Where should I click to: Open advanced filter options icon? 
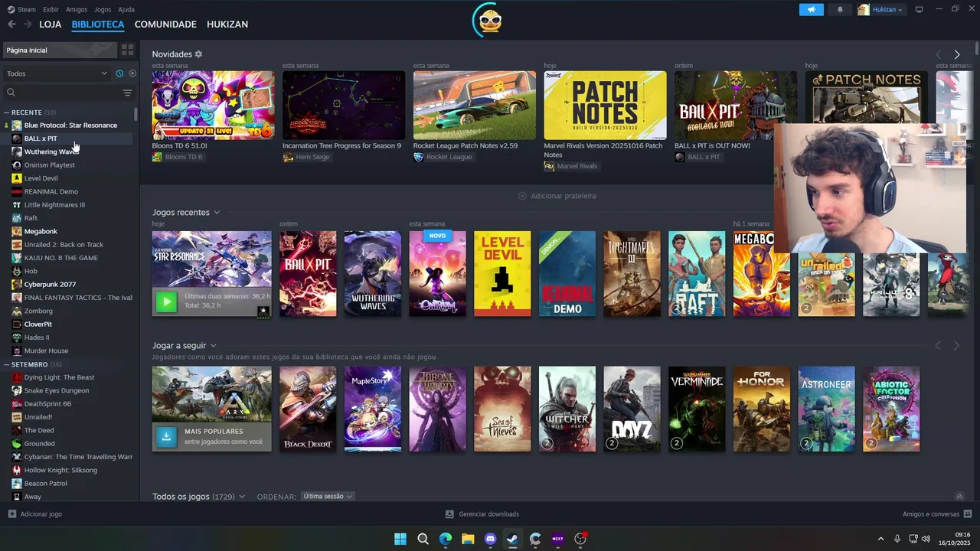pyautogui.click(x=127, y=93)
